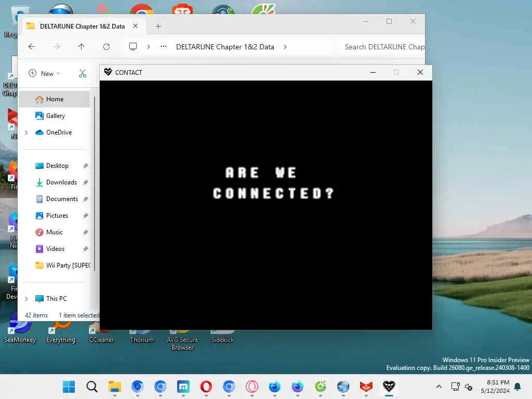Screen dimensions: 532x399
Task: Unpin Documents using its pin icon
Action: click(x=86, y=199)
